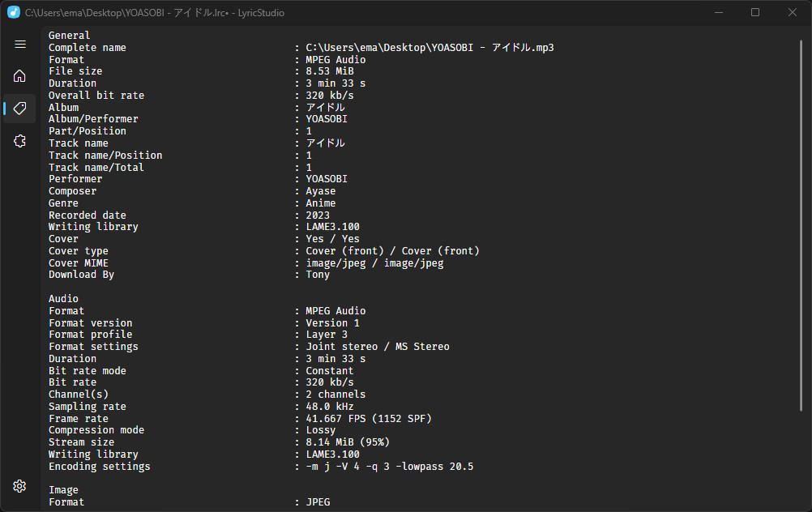
Task: Open the hamburger navigation menu
Action: [x=20, y=45]
